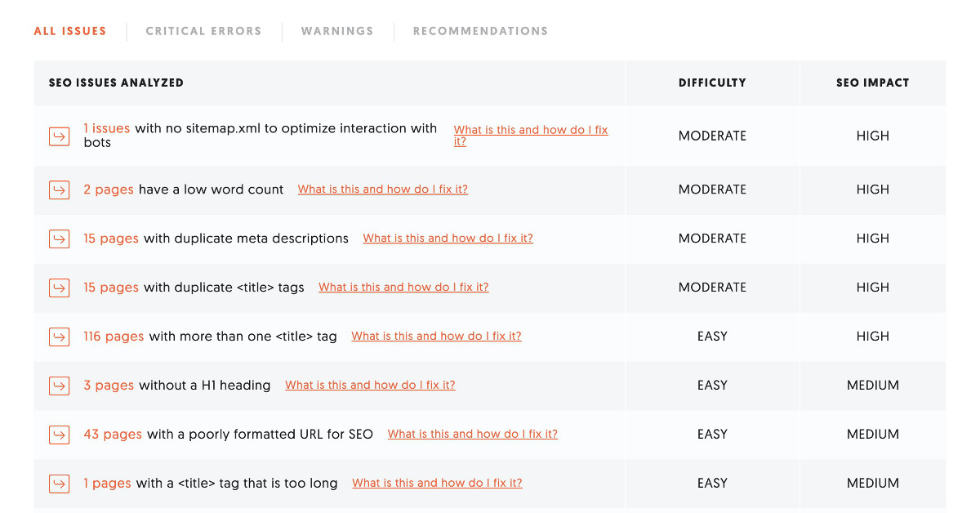Click 'What is this' link for low word count
This screenshot has width=980, height=513.
tap(383, 189)
